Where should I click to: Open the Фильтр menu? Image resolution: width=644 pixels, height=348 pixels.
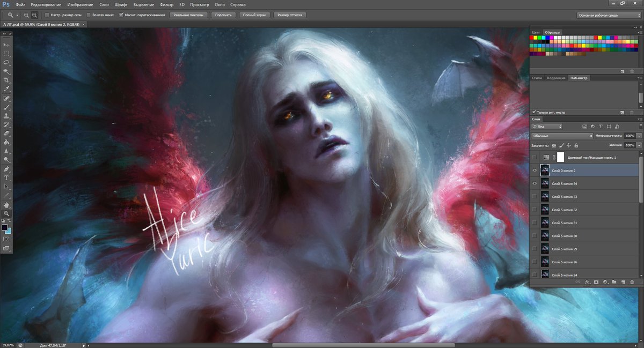(167, 4)
